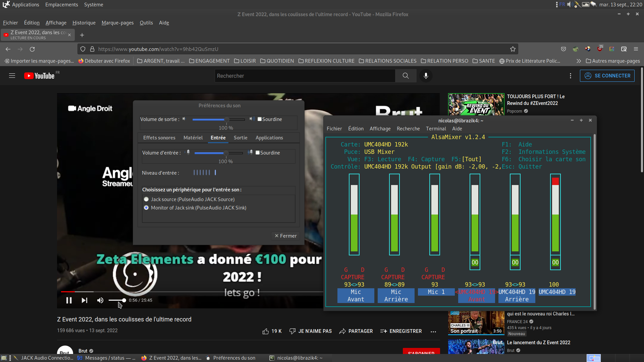
Task: Select Jack source input device
Action: pyautogui.click(x=146, y=199)
